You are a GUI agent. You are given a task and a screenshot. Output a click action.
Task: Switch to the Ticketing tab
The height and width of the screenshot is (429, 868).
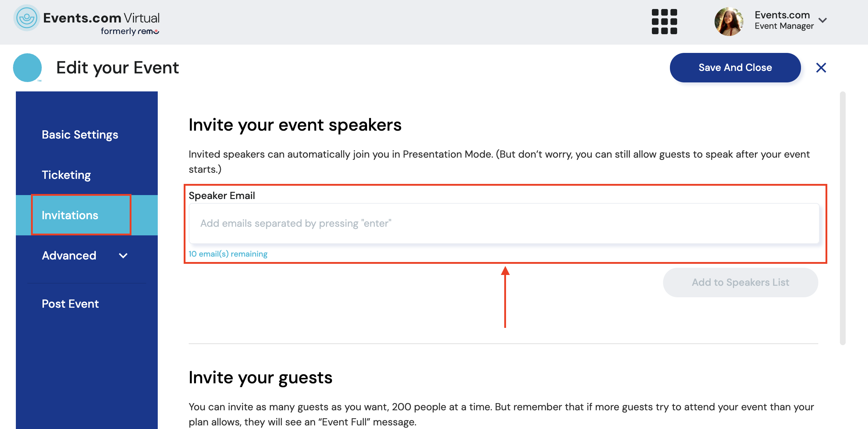[66, 175]
